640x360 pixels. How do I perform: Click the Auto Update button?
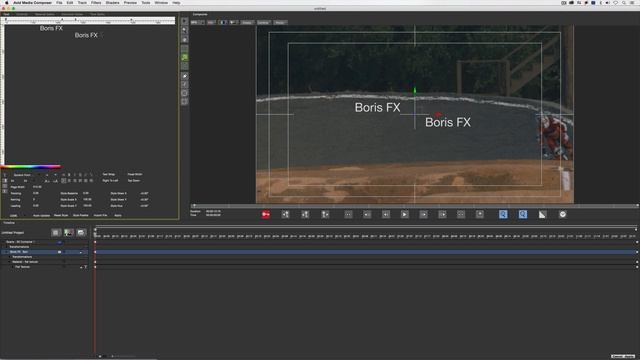point(41,216)
